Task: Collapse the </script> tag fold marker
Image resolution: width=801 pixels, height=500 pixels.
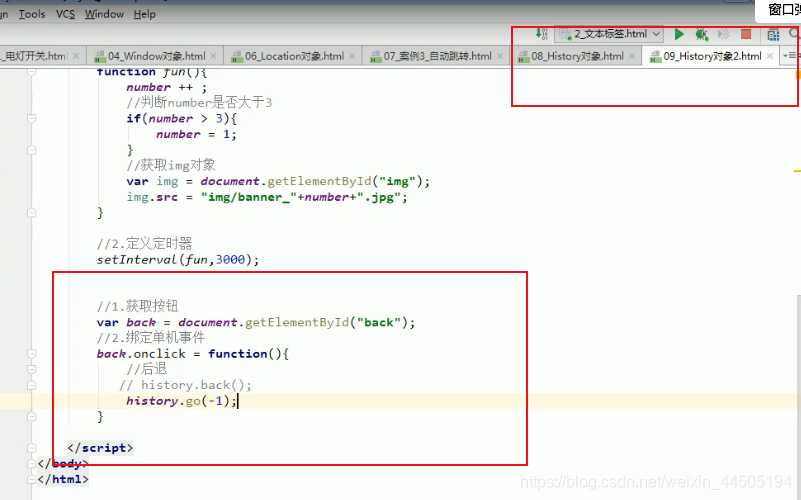Action: pyautogui.click(x=32, y=448)
